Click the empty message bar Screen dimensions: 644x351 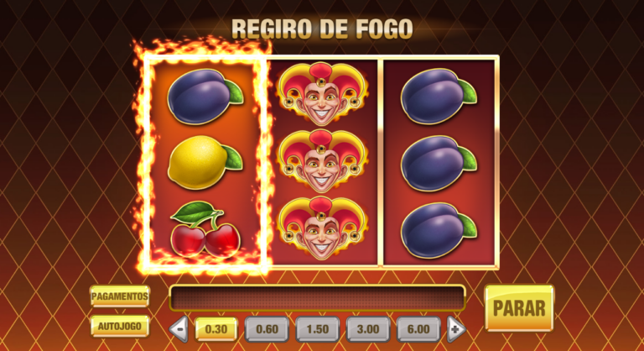(317, 297)
